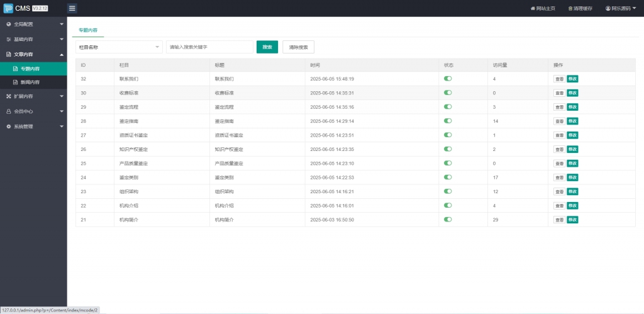Click the 清除搜索 button

(299, 47)
